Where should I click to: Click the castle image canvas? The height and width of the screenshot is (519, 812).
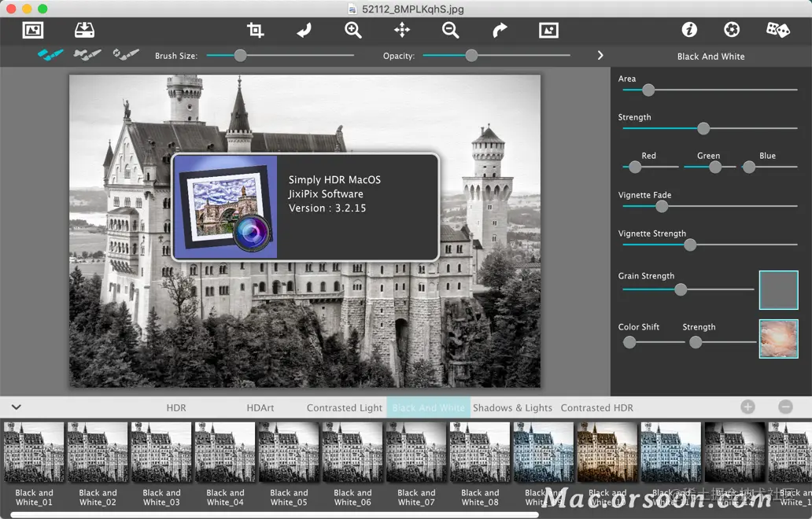tap(305, 230)
